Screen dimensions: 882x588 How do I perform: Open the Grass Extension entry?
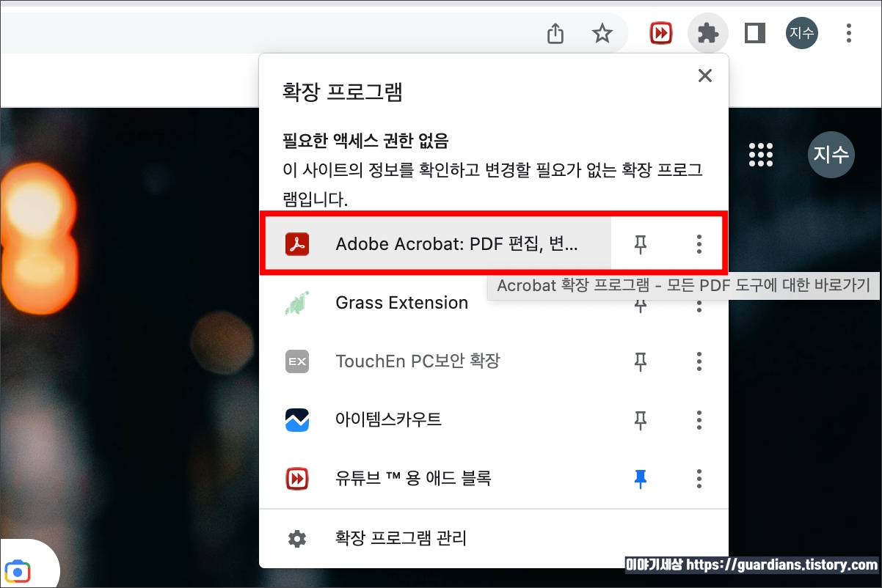click(x=437, y=303)
